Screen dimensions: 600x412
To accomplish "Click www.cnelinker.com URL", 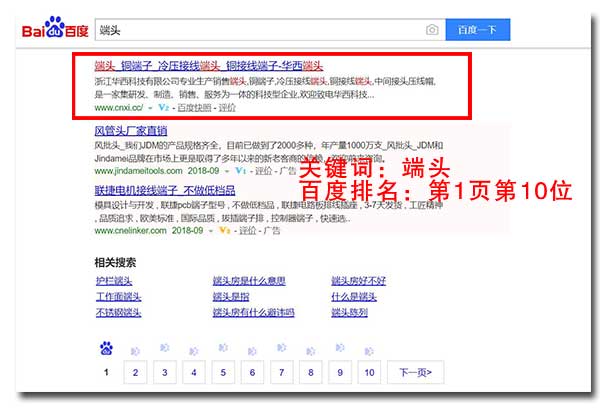I will (x=130, y=231).
